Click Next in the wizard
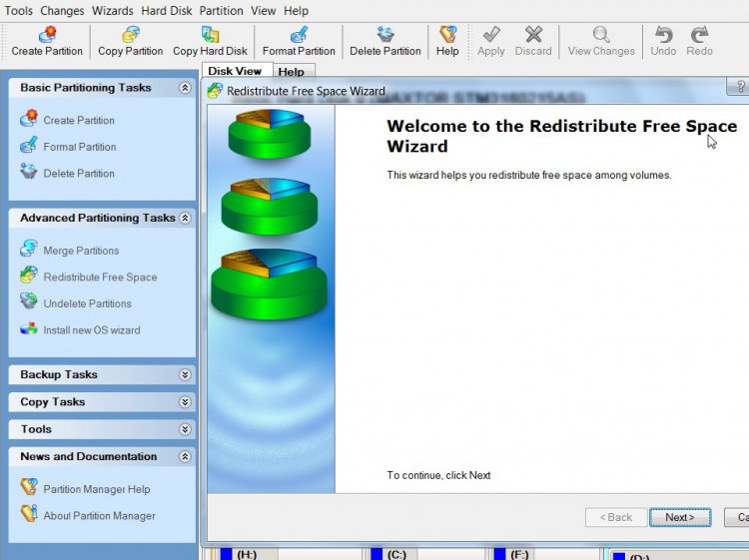 coord(680,517)
